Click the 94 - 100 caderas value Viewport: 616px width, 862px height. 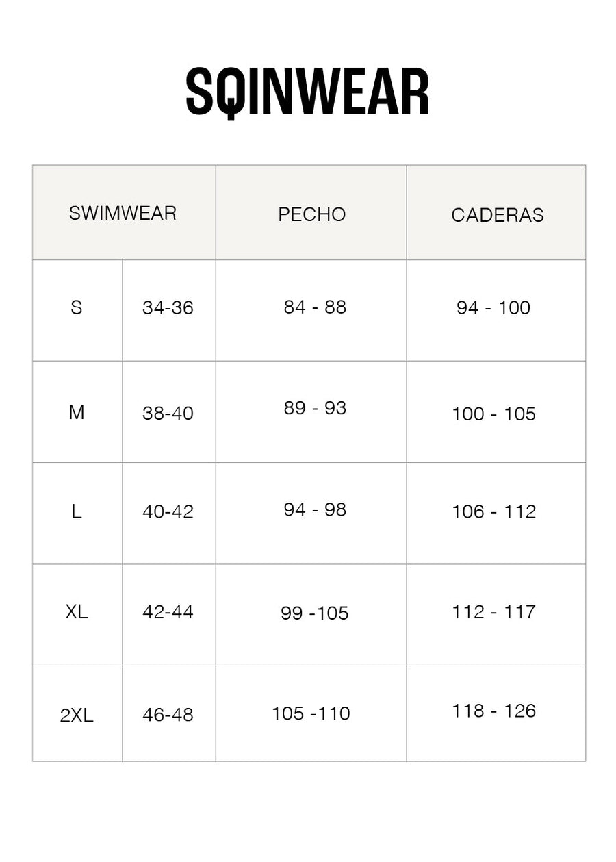pos(493,307)
